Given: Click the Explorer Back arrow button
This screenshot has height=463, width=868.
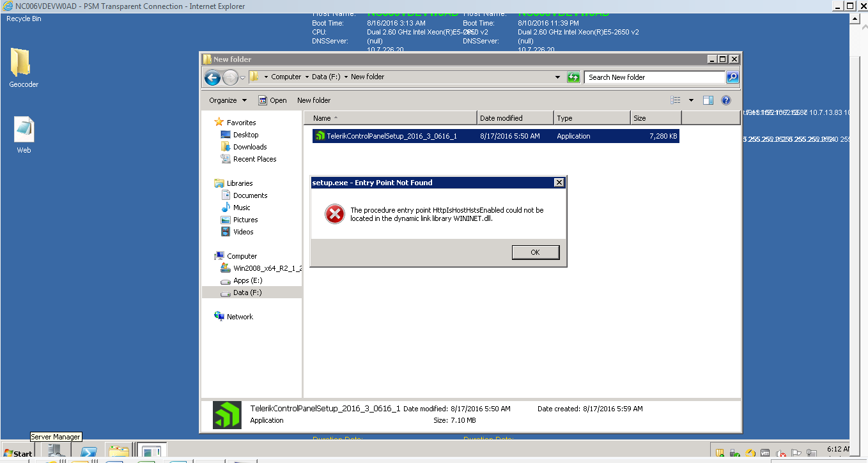Looking at the screenshot, I should point(213,77).
